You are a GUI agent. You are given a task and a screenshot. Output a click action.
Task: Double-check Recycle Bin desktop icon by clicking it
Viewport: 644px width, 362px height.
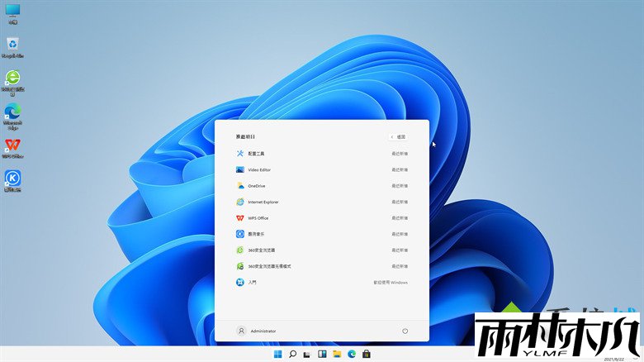click(x=12, y=45)
